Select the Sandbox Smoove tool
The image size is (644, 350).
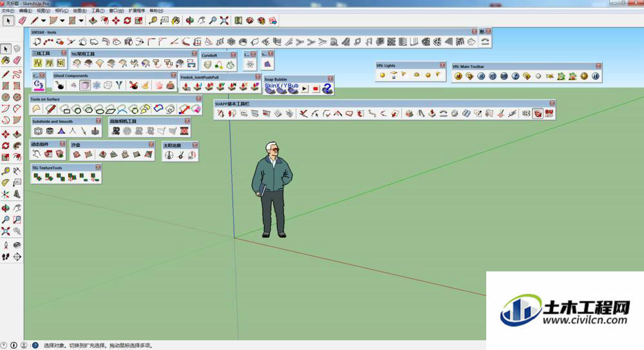pos(102,155)
